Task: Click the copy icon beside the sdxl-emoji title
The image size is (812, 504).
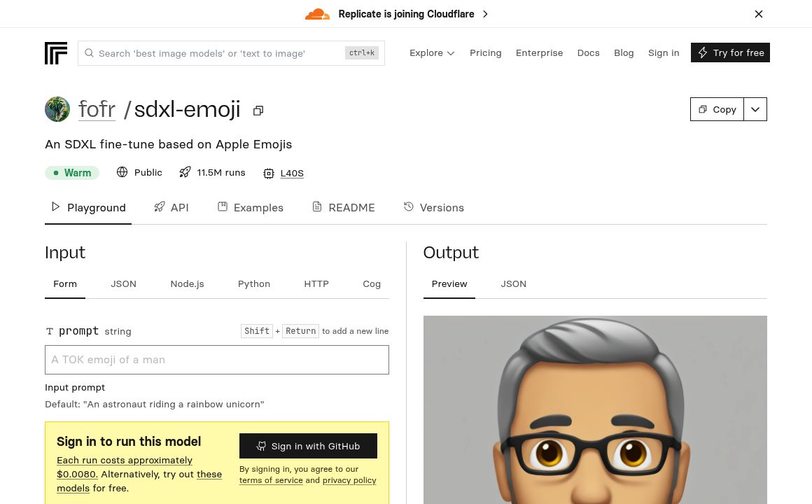Action: (x=258, y=110)
